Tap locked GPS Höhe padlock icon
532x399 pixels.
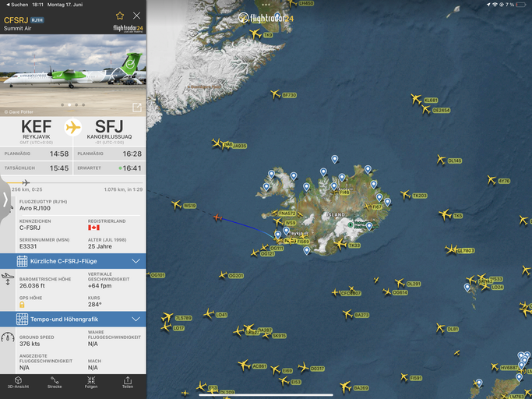pos(22,305)
